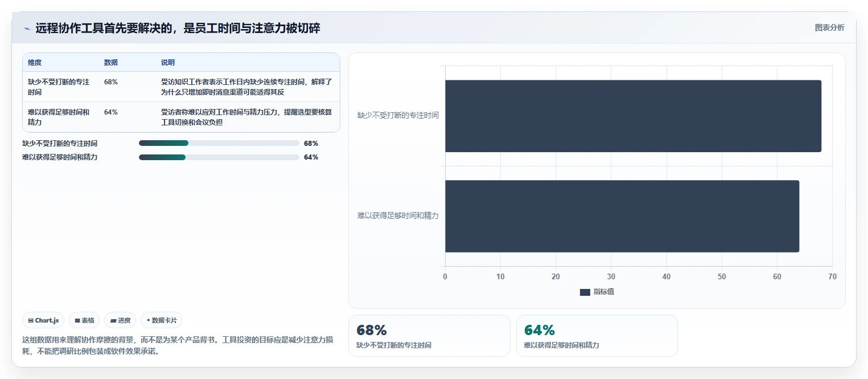Click progress label 难以获得足够时间和精力
The image size is (868, 379).
coord(60,157)
